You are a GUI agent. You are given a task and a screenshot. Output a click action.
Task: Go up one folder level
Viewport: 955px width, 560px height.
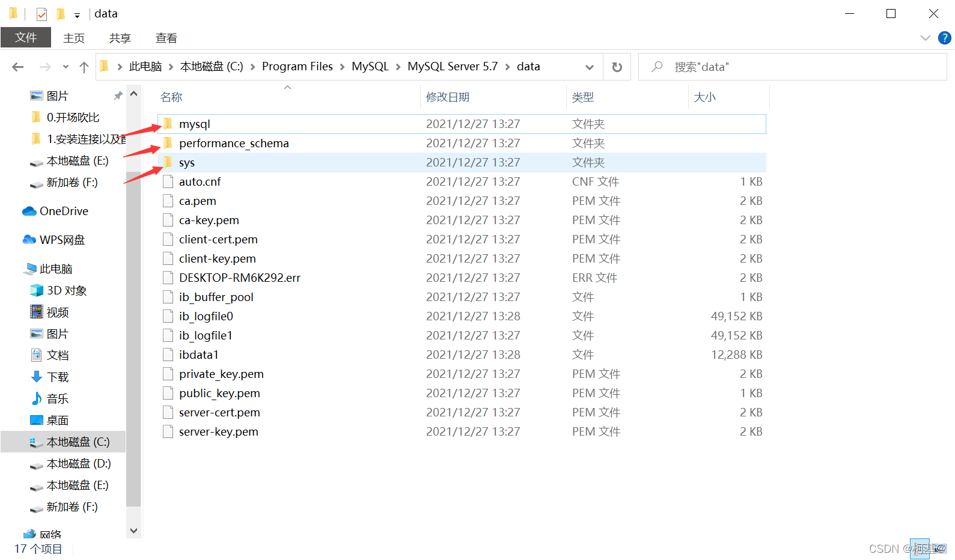click(x=84, y=67)
